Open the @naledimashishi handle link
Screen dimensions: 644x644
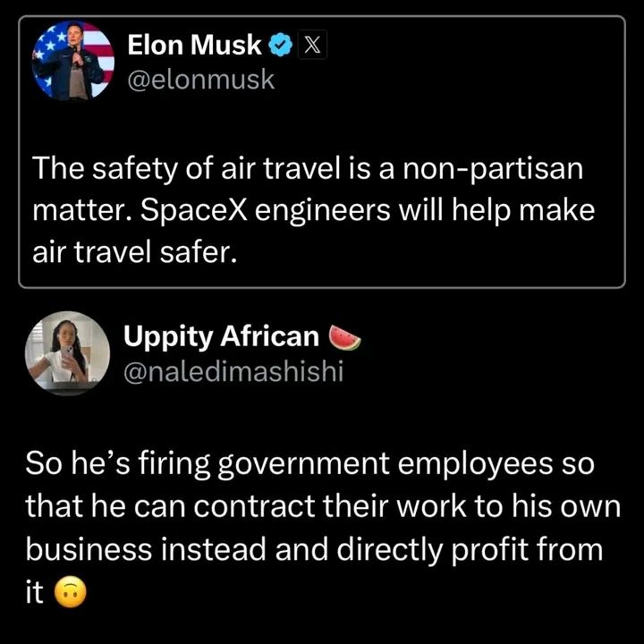pos(233,371)
